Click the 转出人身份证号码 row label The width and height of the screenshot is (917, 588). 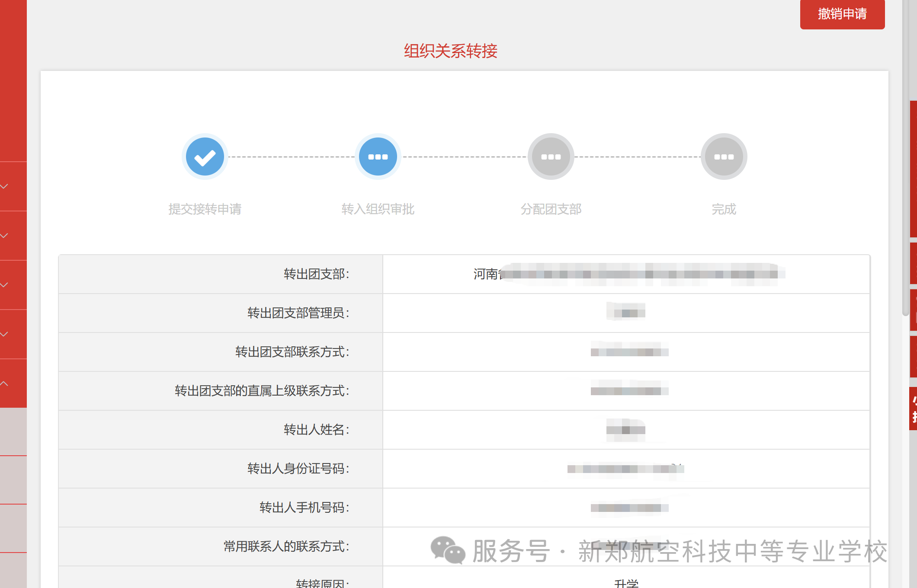(298, 469)
